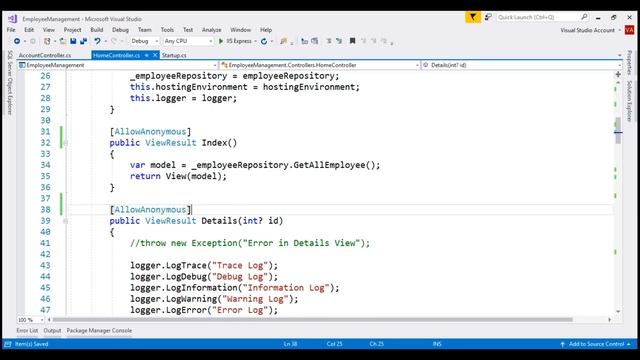Click Add to Source Control in status bar

click(596, 344)
